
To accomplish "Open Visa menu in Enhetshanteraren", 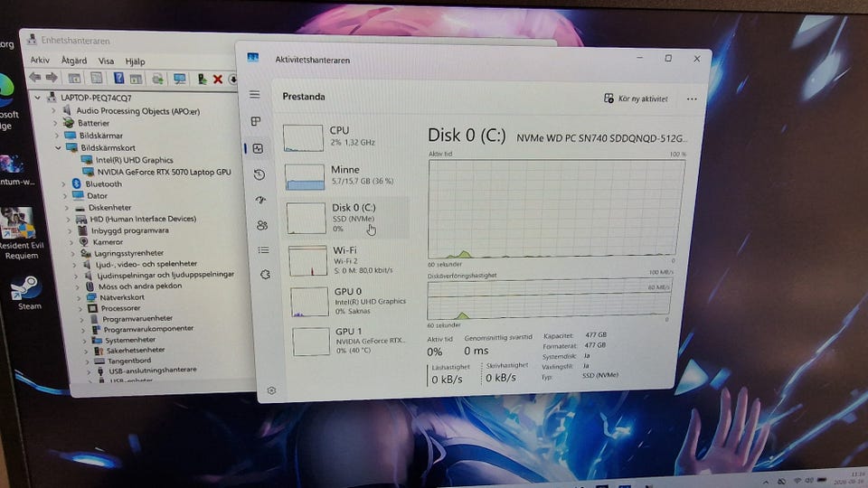I will tap(106, 61).
